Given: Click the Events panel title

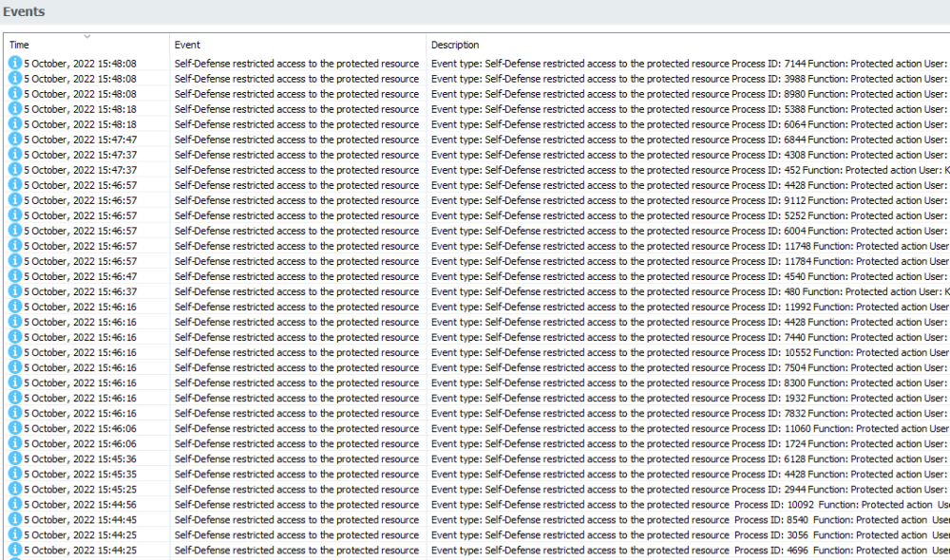Looking at the screenshot, I should click(24, 11).
